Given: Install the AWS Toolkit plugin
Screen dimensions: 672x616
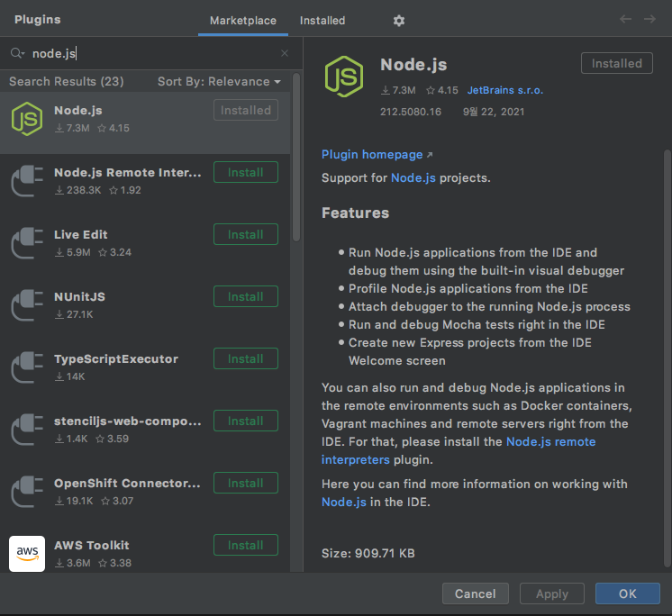Looking at the screenshot, I should [x=246, y=545].
